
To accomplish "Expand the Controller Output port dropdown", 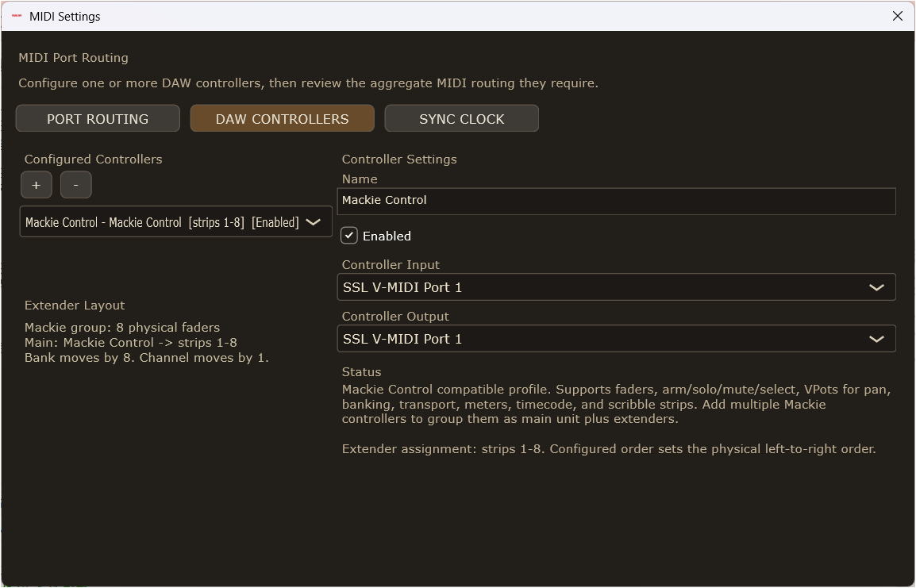I will [616, 339].
